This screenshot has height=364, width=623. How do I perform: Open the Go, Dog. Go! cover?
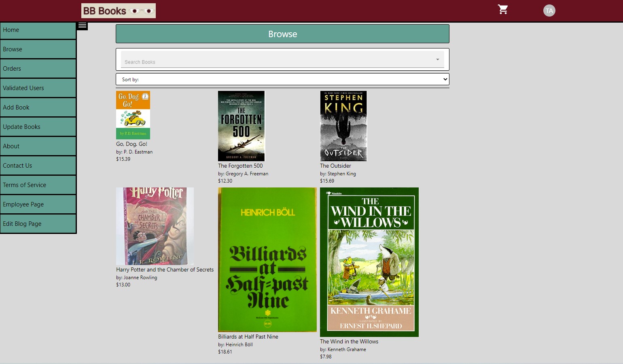pos(133,115)
